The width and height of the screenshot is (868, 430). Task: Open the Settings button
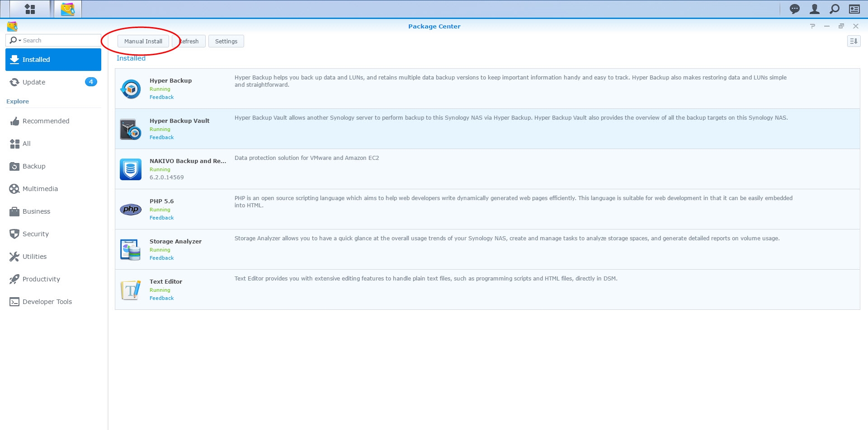point(226,41)
